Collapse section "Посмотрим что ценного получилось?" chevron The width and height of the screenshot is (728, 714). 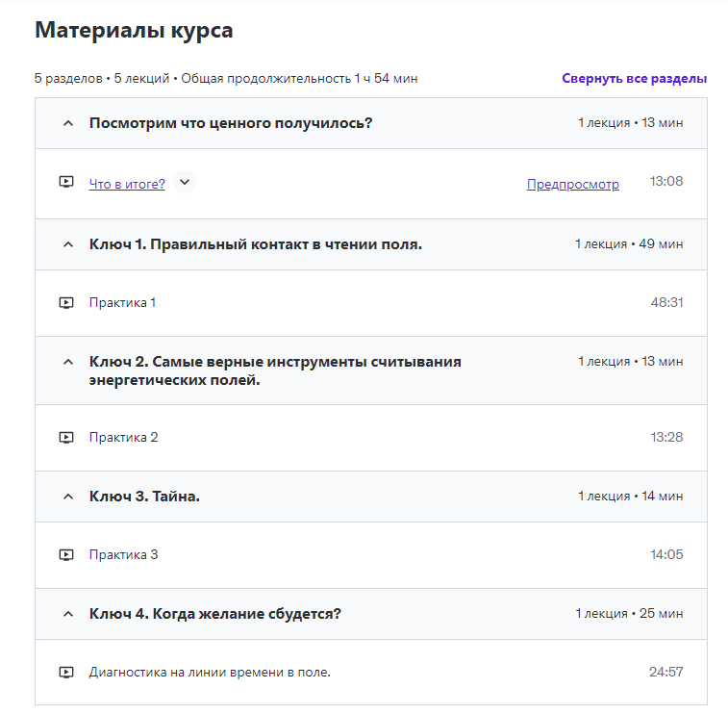click(x=67, y=123)
